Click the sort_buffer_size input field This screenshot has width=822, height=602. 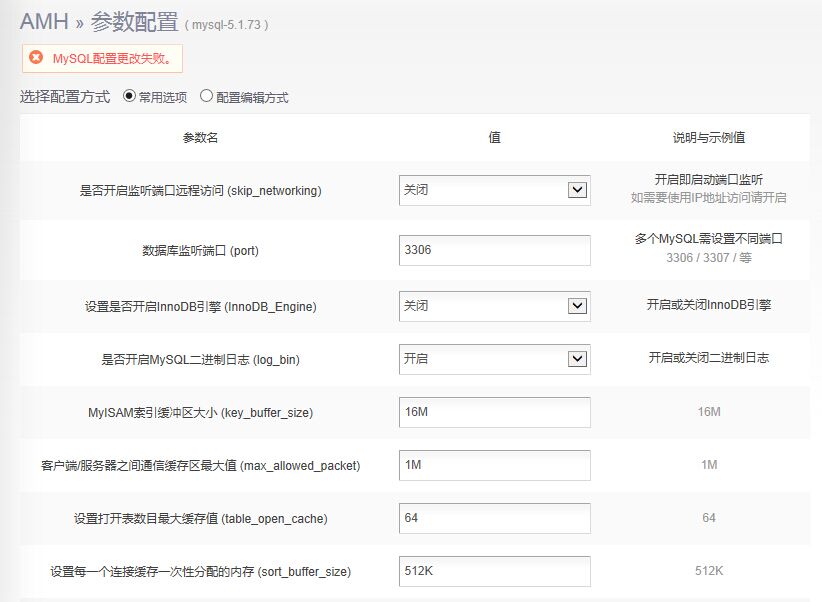point(494,571)
